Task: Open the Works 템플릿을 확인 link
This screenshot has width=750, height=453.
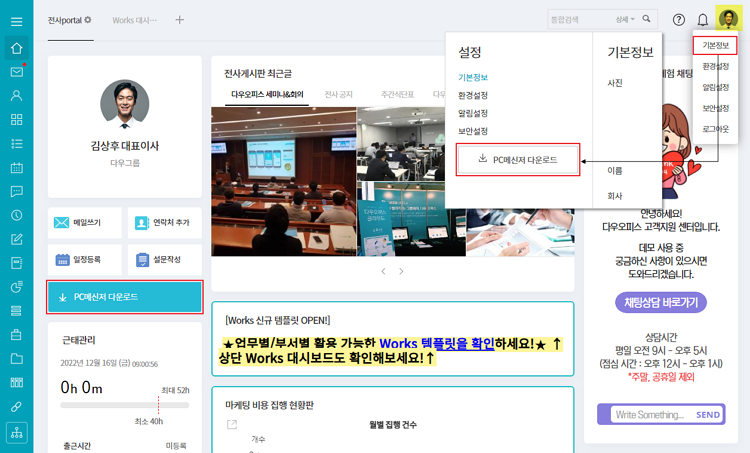Action: [x=436, y=344]
